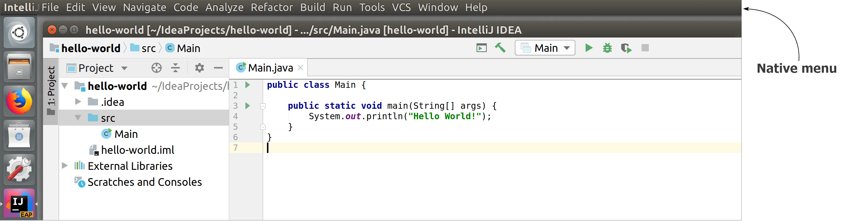Open the Window menu
This screenshot has height=221, width=868.
pos(438,7)
